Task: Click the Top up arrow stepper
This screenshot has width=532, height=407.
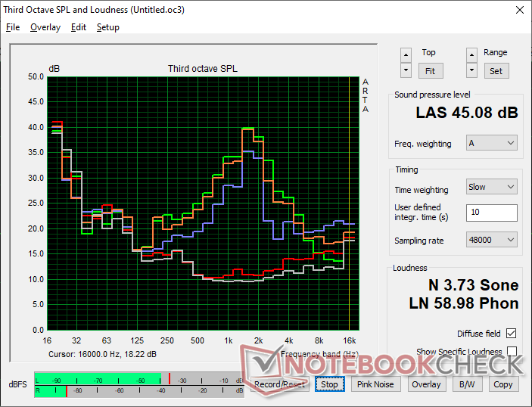Action: tap(406, 54)
